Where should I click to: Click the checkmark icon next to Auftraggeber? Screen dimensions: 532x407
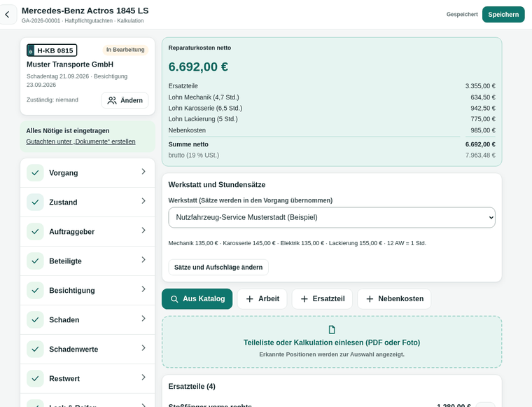(35, 231)
